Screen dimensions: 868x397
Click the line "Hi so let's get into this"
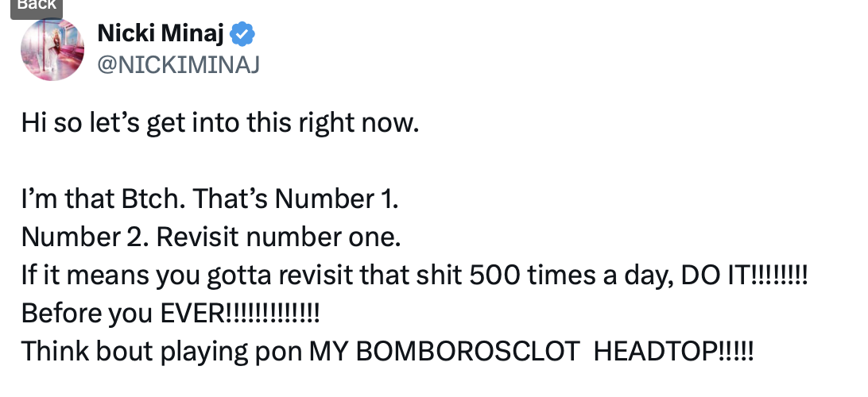[219, 123]
